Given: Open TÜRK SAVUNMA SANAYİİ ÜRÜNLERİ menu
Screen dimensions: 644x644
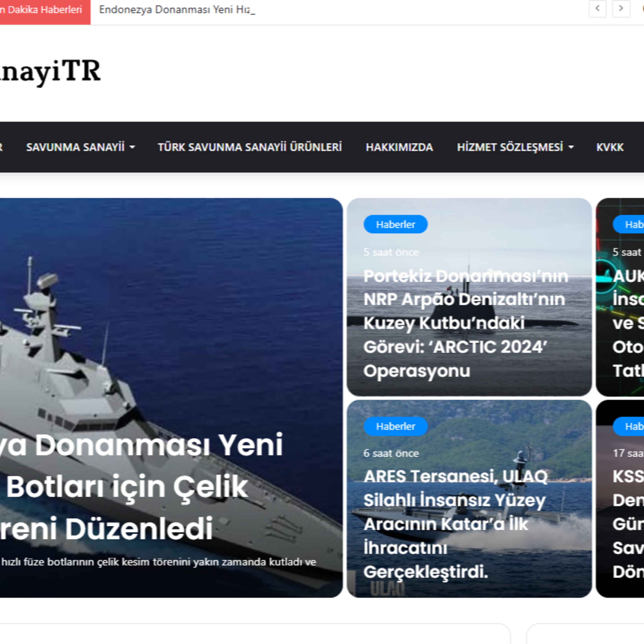Looking at the screenshot, I should coord(250,147).
